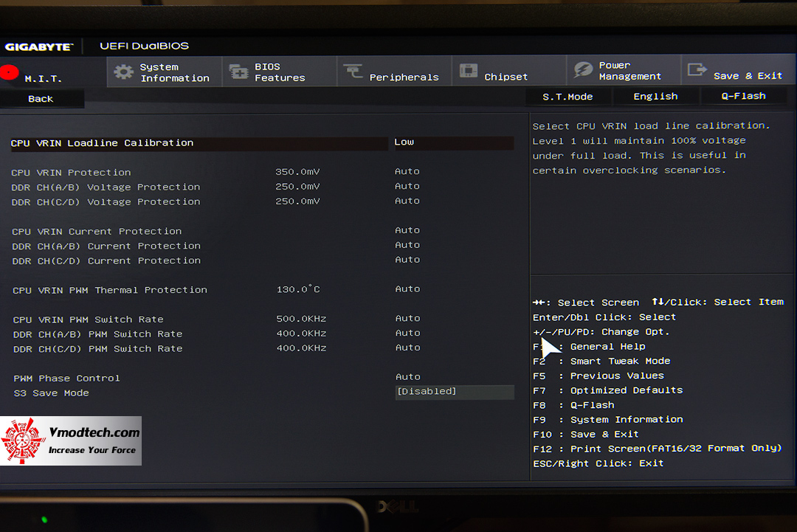The height and width of the screenshot is (532, 797).
Task: Select CPU VRIN Current Protection label
Action: (97, 232)
